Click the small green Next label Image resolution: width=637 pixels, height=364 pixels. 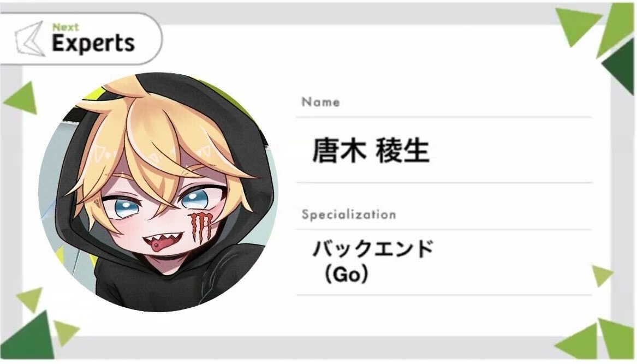pos(66,27)
